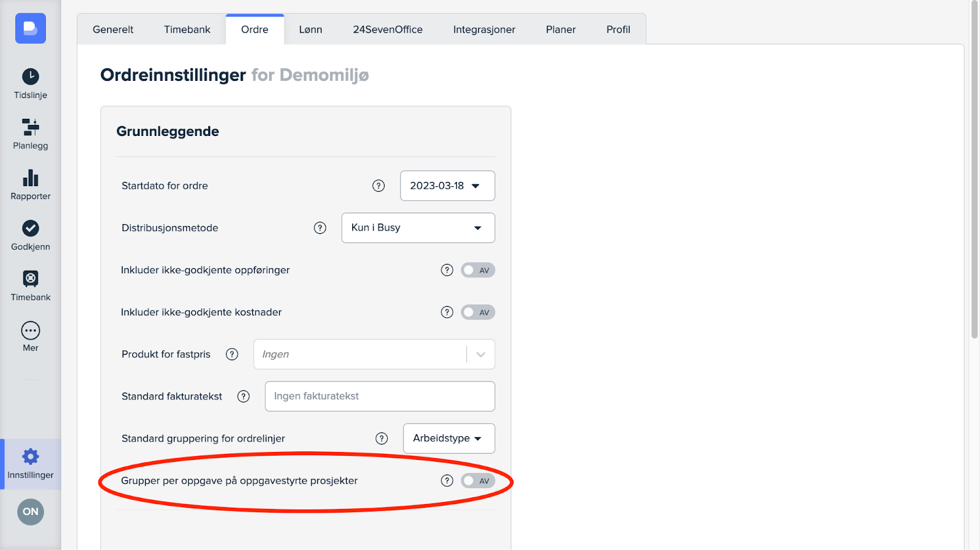Open the Arbeidstype grouping dropdown
The image size is (980, 550).
(448, 439)
